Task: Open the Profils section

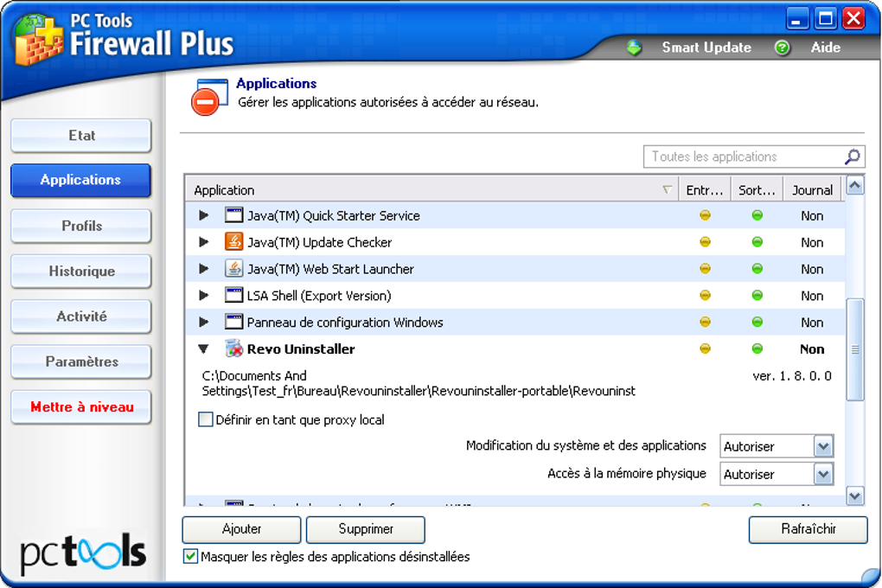Action: pos(81,226)
